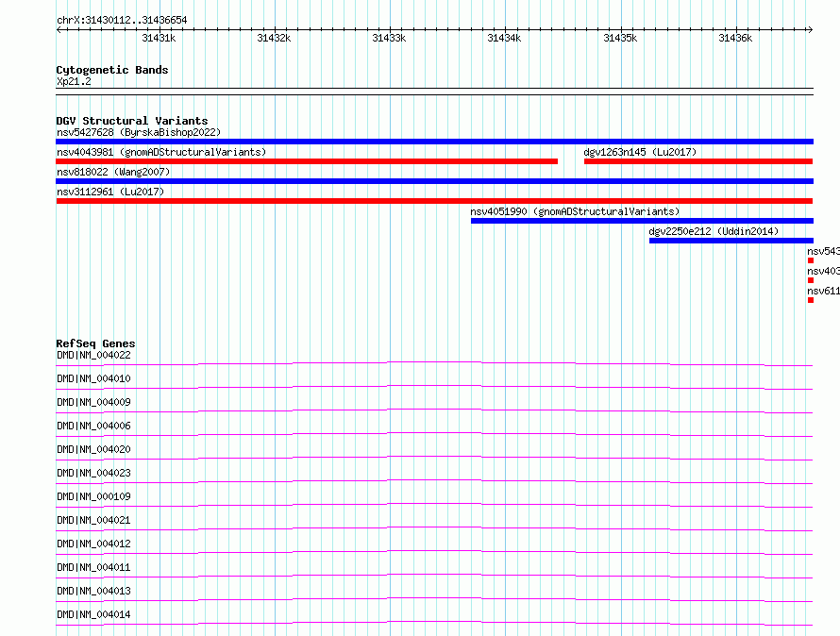This screenshot has height=636, width=840.
Task: Click the small red marker under nsv611
Action: click(811, 300)
